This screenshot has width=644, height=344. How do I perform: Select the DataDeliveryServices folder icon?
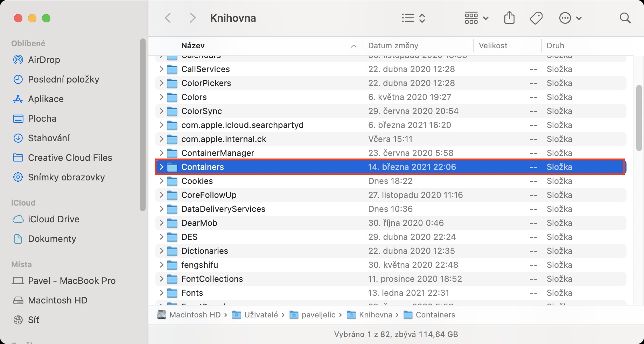tap(172, 209)
